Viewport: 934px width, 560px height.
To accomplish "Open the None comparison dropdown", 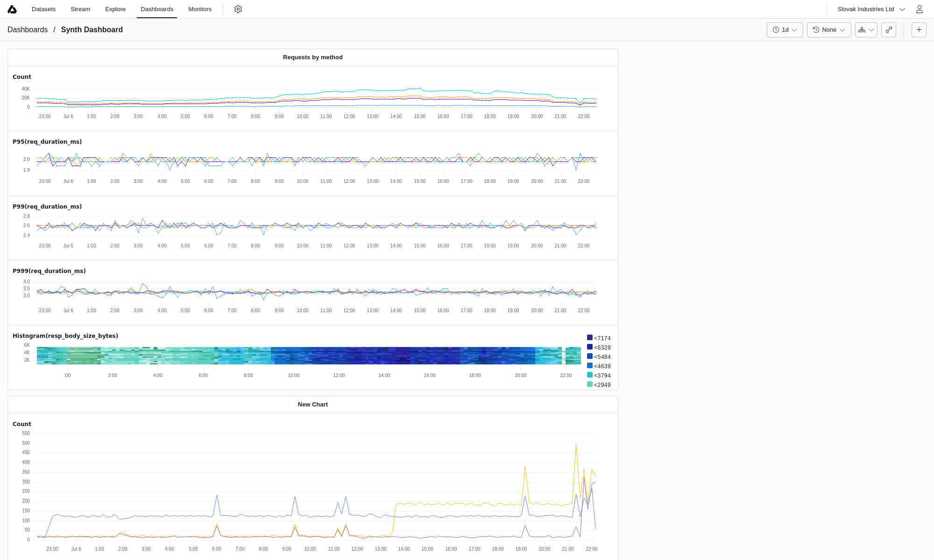I will [x=829, y=30].
